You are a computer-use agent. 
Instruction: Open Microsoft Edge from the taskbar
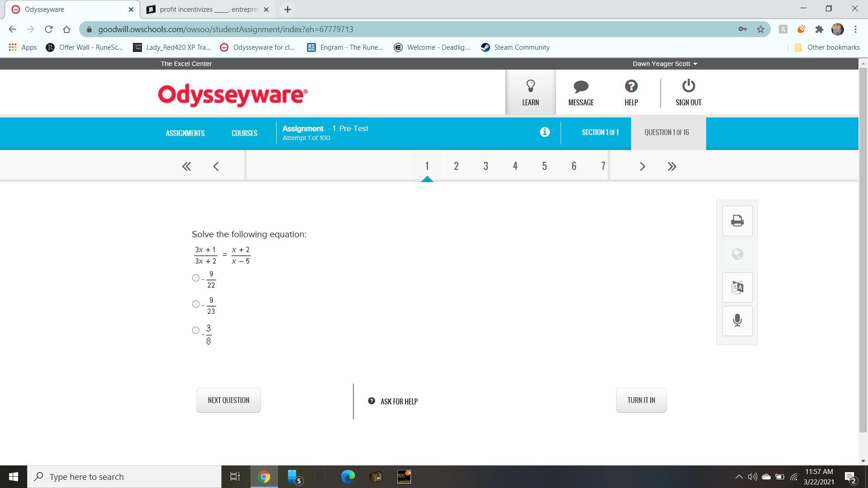(x=348, y=477)
